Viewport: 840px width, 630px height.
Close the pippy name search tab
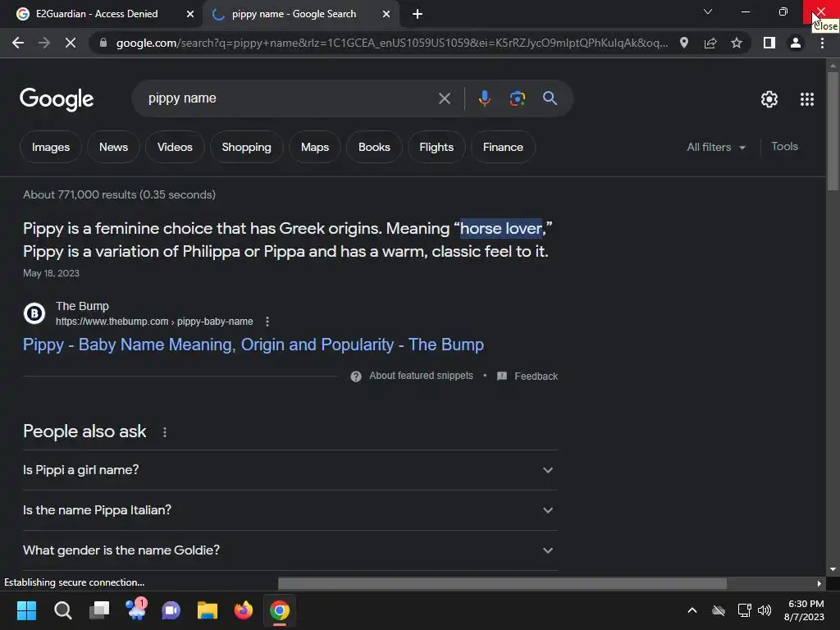(386, 15)
